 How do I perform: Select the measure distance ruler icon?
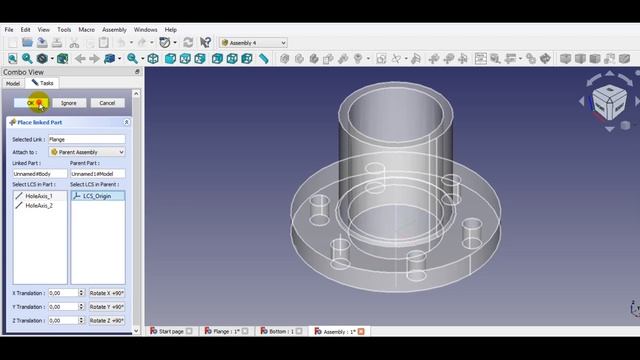tap(264, 59)
